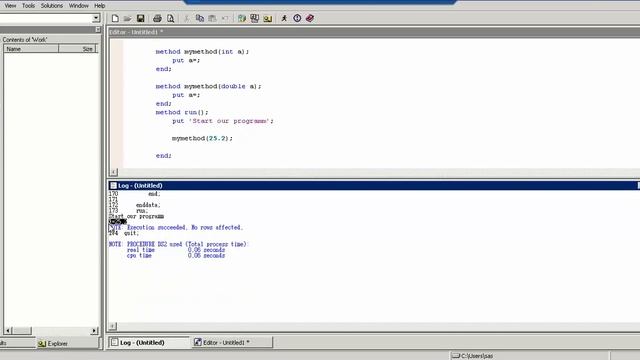Screen dimensions: 640x360
Task: Click the "enddata;" line in the log
Action: tap(148, 205)
